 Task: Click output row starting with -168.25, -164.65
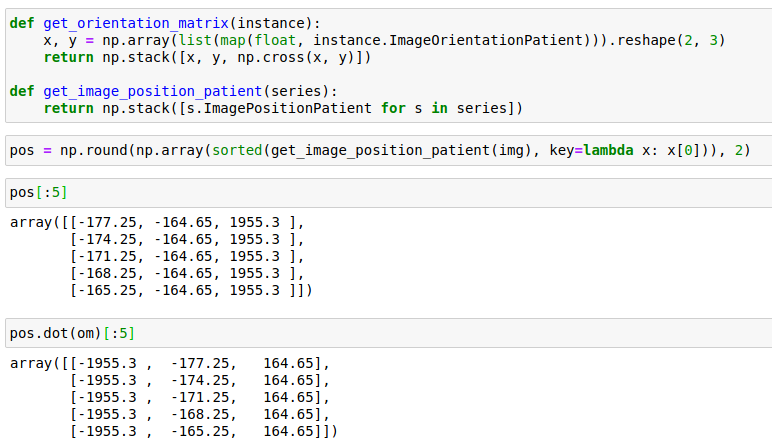coord(187,273)
